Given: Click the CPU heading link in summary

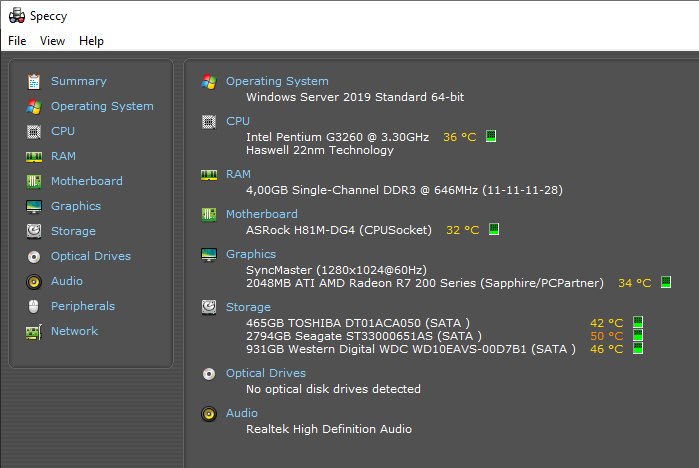Looking at the screenshot, I should coord(238,121).
